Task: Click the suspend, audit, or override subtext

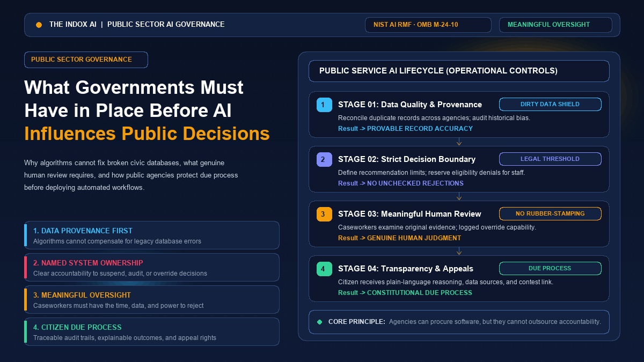Action: point(120,274)
